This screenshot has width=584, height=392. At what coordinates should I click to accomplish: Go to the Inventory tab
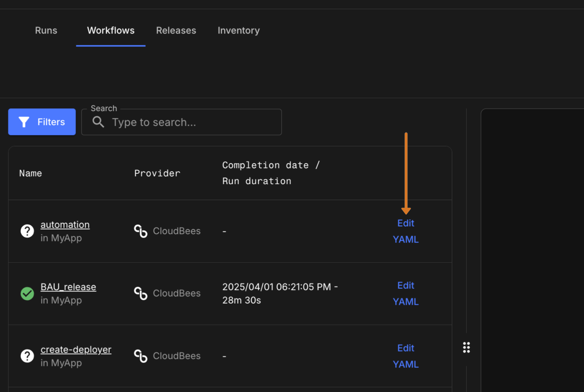(239, 30)
